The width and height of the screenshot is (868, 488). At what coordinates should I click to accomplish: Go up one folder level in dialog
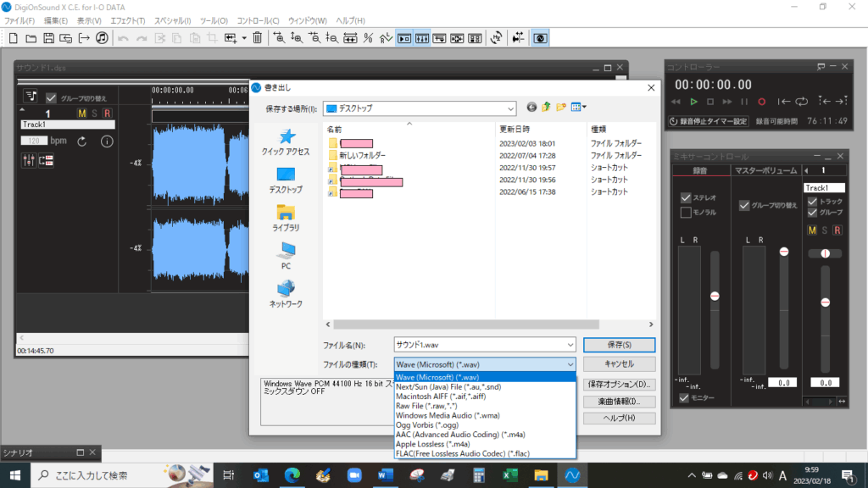(547, 108)
